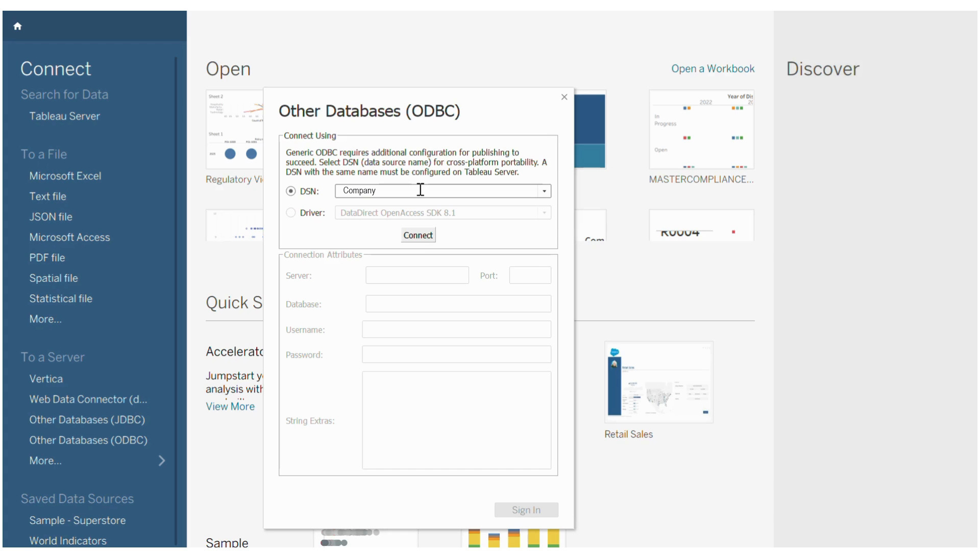This screenshot has height=551, width=980.
Task: Open the DSN dropdown arrow
Action: tap(544, 191)
